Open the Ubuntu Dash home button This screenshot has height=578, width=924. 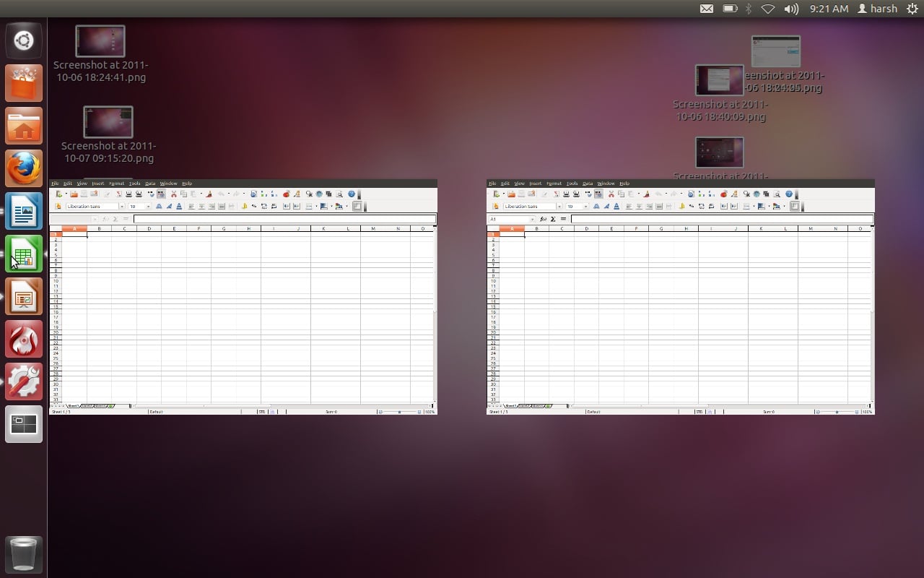pyautogui.click(x=24, y=40)
